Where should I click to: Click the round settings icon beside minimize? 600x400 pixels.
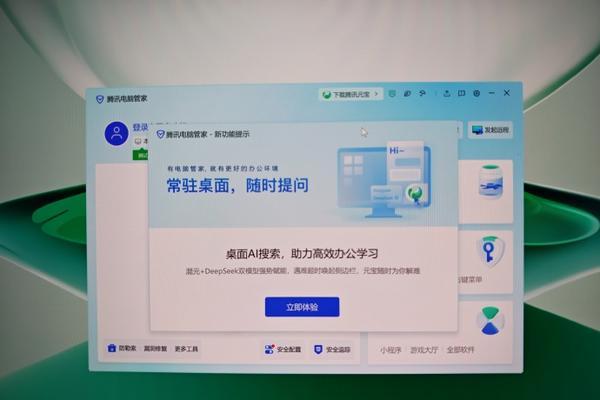[x=476, y=93]
